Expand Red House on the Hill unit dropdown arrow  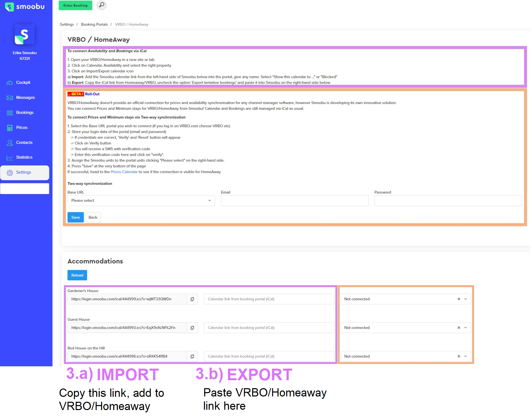466,357
